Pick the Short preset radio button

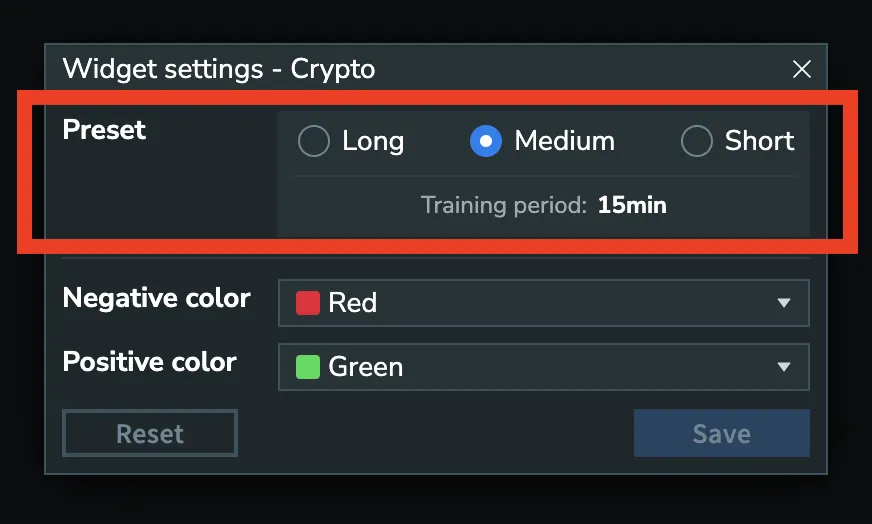tap(696, 142)
